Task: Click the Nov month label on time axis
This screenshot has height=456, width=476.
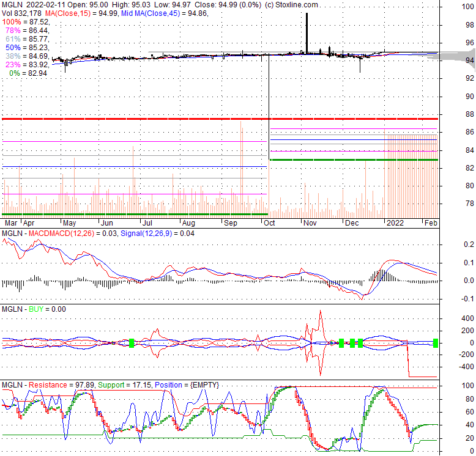Action: coord(310,223)
